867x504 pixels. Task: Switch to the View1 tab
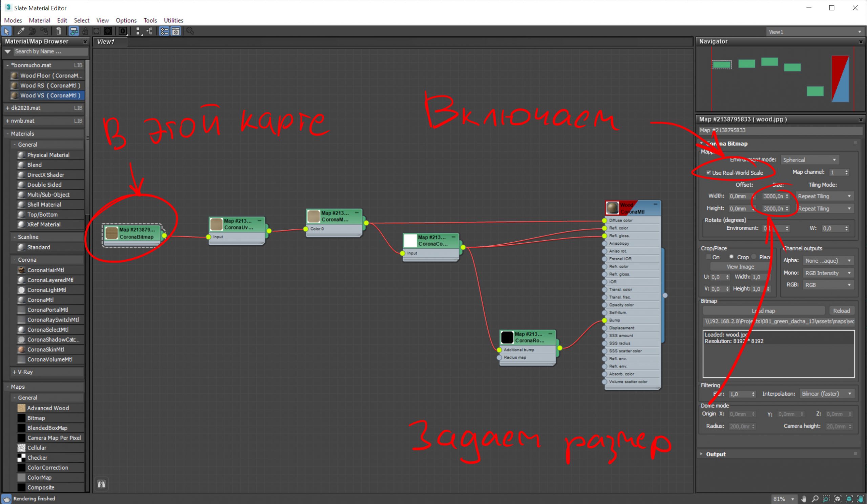point(109,42)
